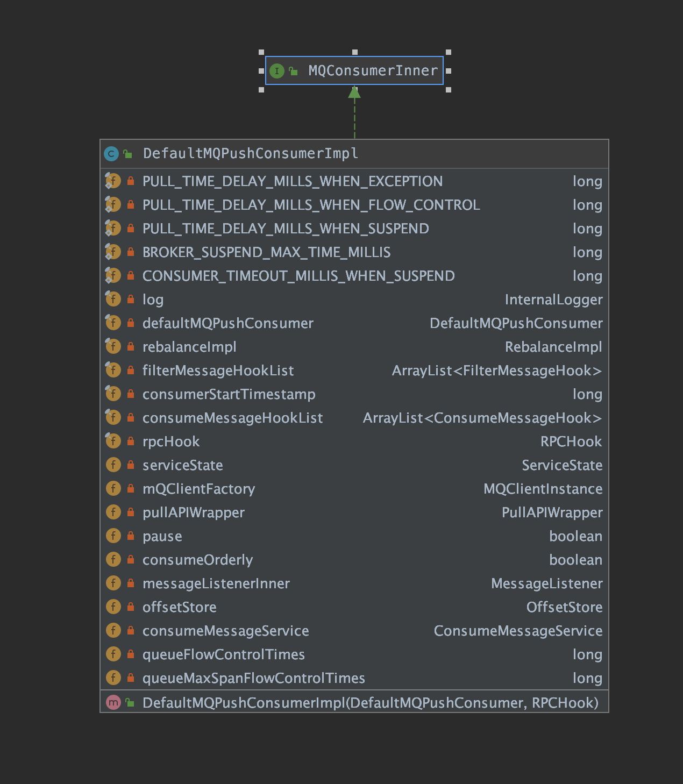Select the rpcHook field name
Screen dimensions: 683x784
(x=171, y=441)
